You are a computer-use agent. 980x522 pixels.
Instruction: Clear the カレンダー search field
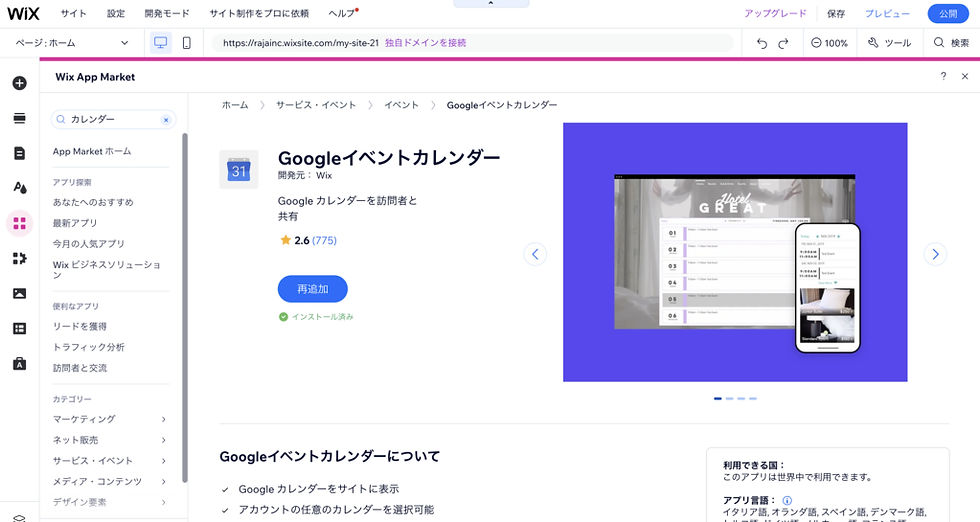pos(166,120)
